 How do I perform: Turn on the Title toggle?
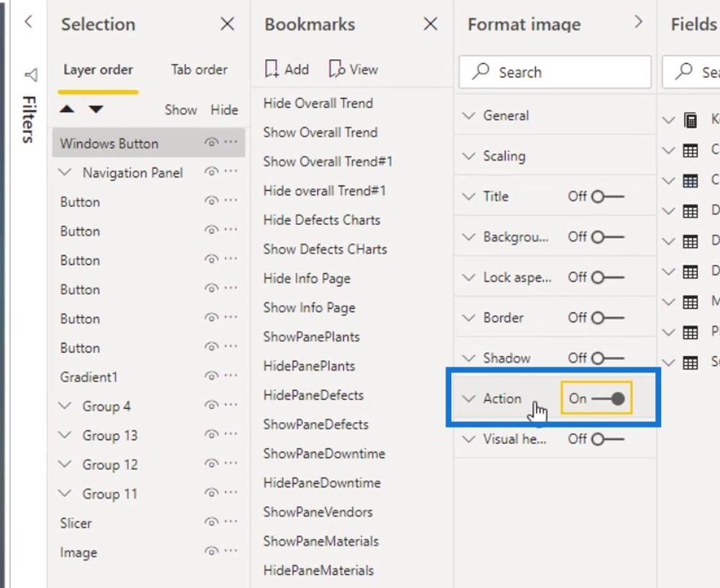[x=607, y=197]
